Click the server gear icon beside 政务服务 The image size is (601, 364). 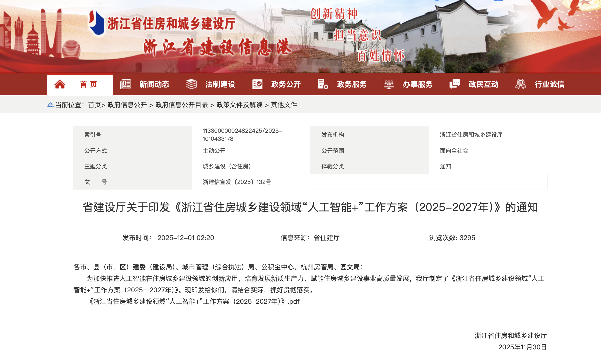tap(323, 84)
